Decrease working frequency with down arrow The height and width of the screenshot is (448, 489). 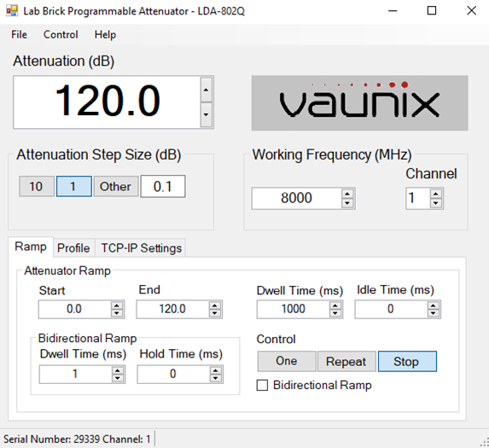tap(347, 203)
